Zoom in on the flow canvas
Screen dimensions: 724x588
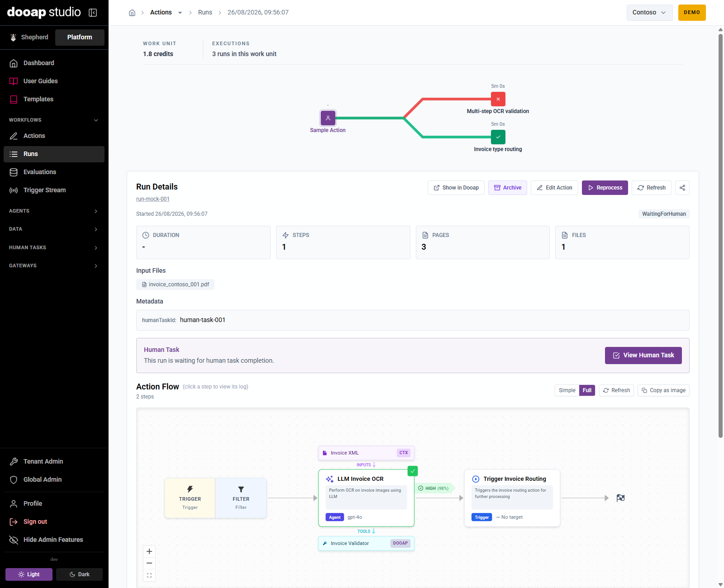149,551
